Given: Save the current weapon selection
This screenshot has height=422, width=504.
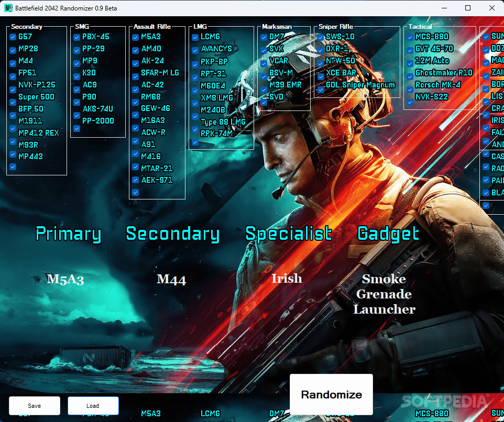Looking at the screenshot, I should 35,406.
